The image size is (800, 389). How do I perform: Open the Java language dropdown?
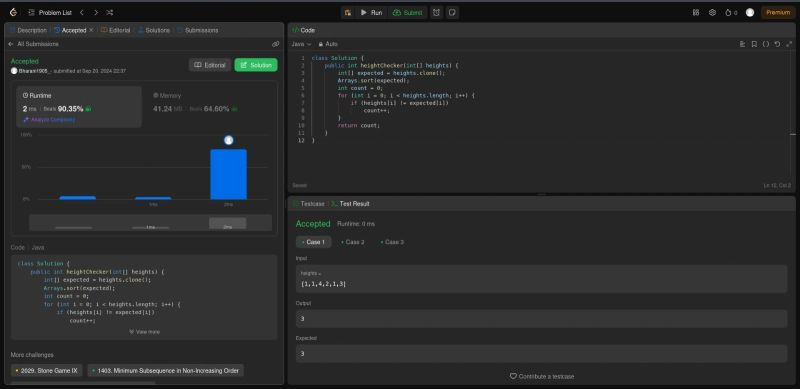coord(301,44)
